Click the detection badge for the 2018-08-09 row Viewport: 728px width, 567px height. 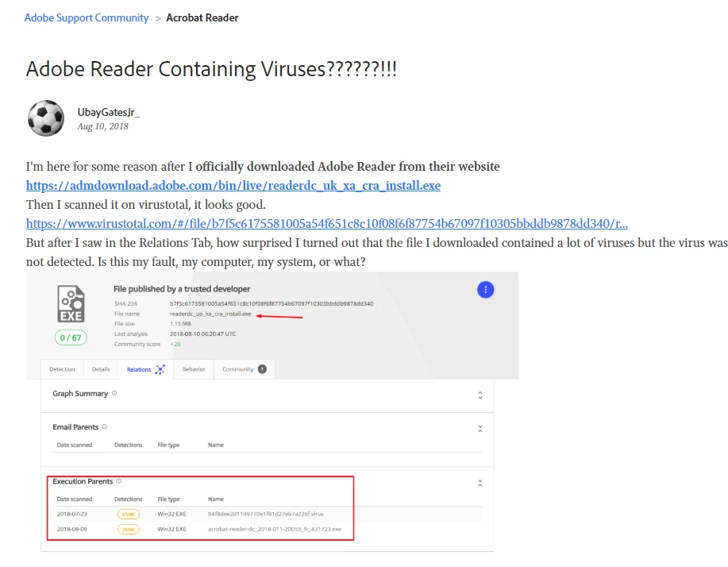pos(128,530)
